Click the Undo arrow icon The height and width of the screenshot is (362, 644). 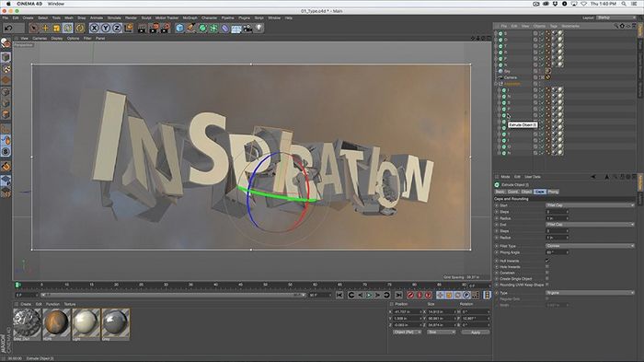click(7, 28)
